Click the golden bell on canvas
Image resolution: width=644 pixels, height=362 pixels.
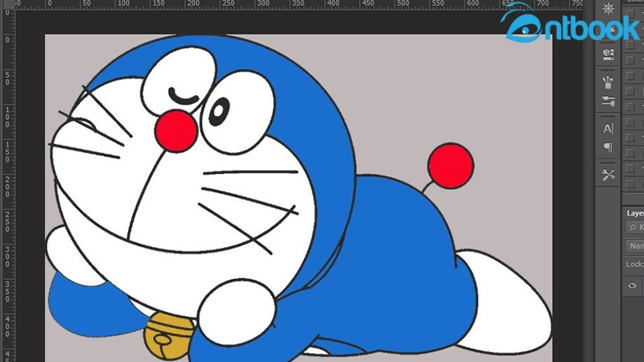(169, 335)
